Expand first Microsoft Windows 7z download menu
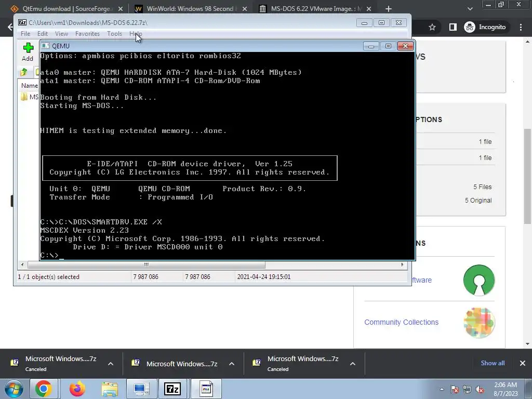Screen dimensions: 532x399 coord(111,364)
